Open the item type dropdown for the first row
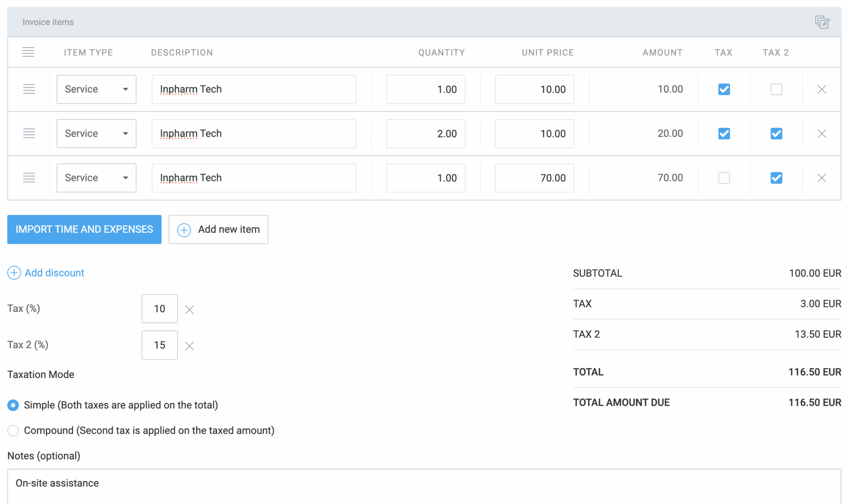This screenshot has width=848, height=504. [x=96, y=89]
